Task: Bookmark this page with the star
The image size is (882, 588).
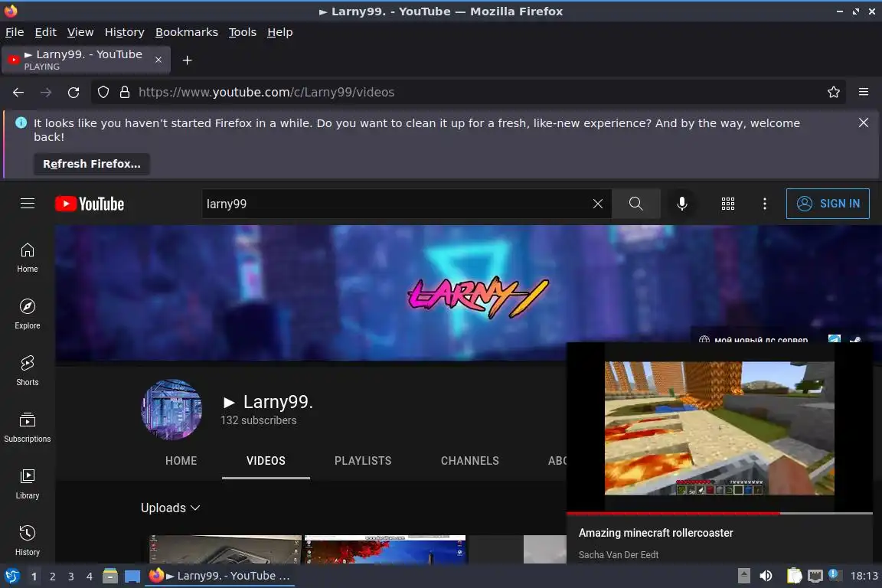Action: [834, 93]
